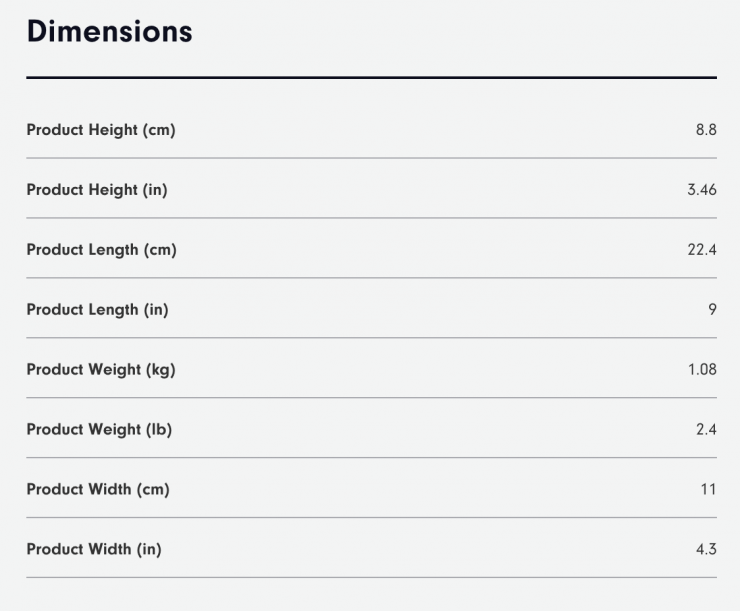Click the 8.8 height value
Image resolution: width=740 pixels, height=611 pixels.
pyautogui.click(x=706, y=130)
